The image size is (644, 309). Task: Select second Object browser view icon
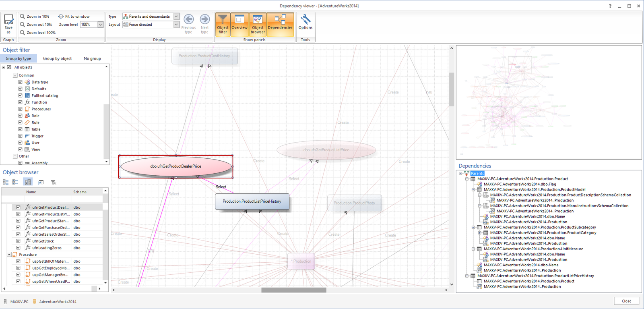15,182
